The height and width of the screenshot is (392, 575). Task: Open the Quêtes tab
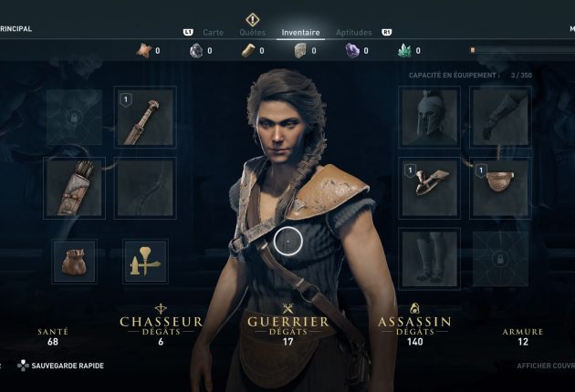pos(252,33)
